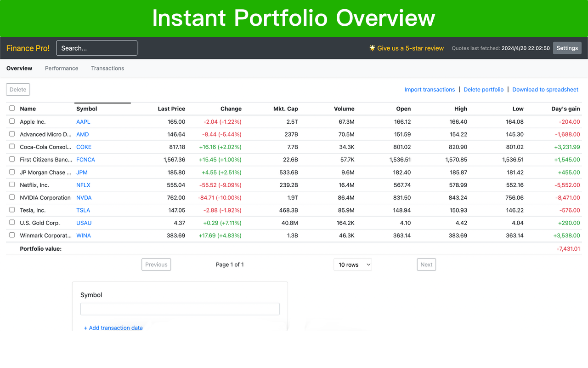Screen dimensions: 588x368
Task: Open the Settings button
Action: tap(567, 48)
